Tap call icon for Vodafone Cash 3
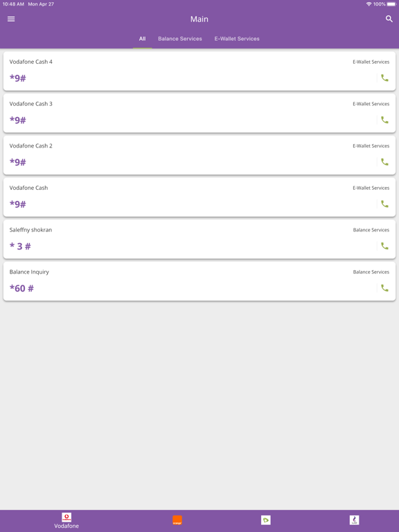The width and height of the screenshot is (399, 532). [x=384, y=120]
